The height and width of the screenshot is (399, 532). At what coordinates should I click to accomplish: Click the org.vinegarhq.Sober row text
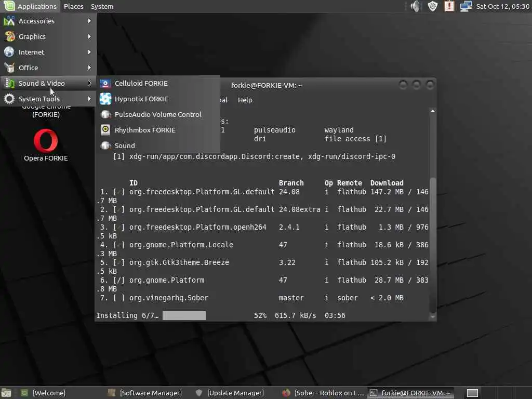[169, 298]
